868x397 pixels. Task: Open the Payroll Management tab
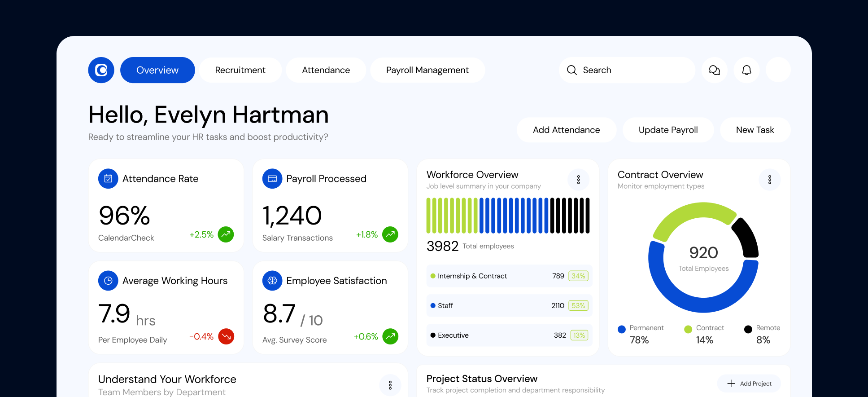(427, 70)
